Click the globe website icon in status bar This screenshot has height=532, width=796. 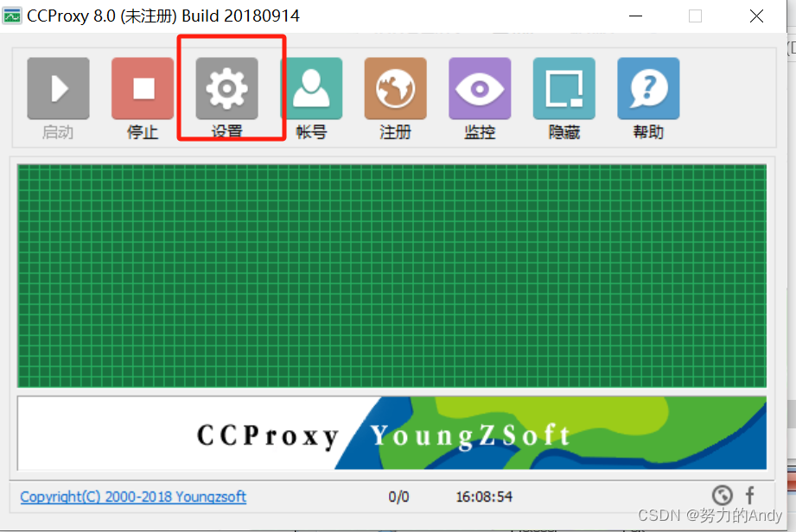click(722, 496)
